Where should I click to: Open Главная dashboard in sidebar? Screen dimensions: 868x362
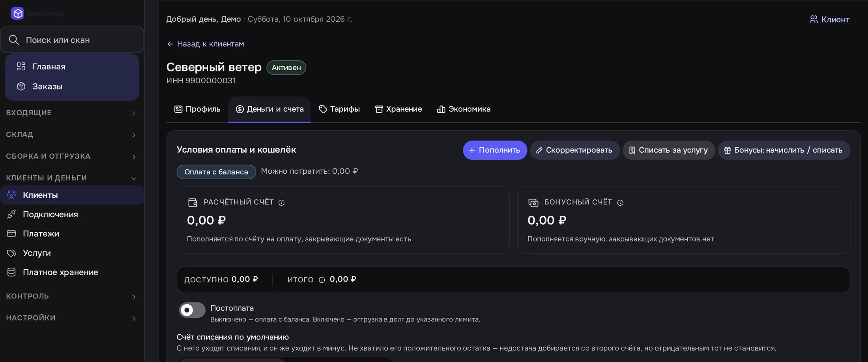pyautogui.click(x=72, y=66)
